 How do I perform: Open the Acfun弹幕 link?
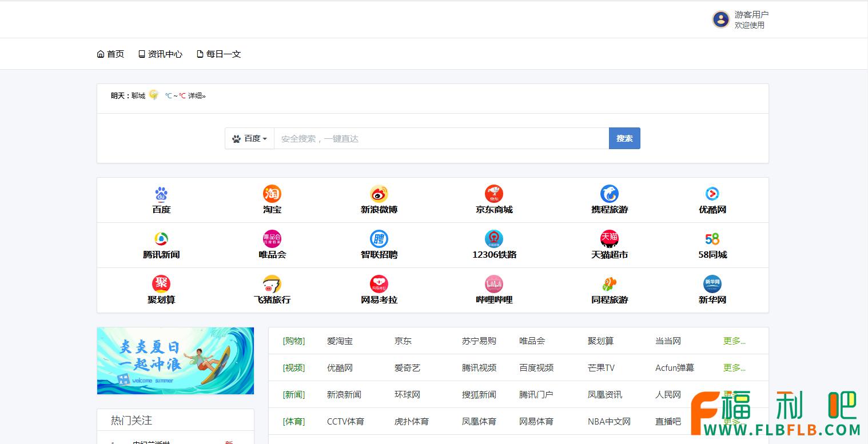tap(675, 368)
